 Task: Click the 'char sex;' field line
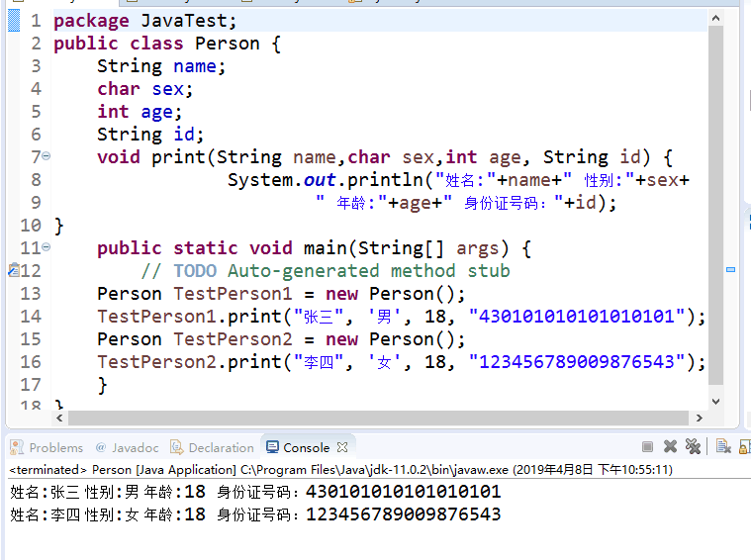144,89
